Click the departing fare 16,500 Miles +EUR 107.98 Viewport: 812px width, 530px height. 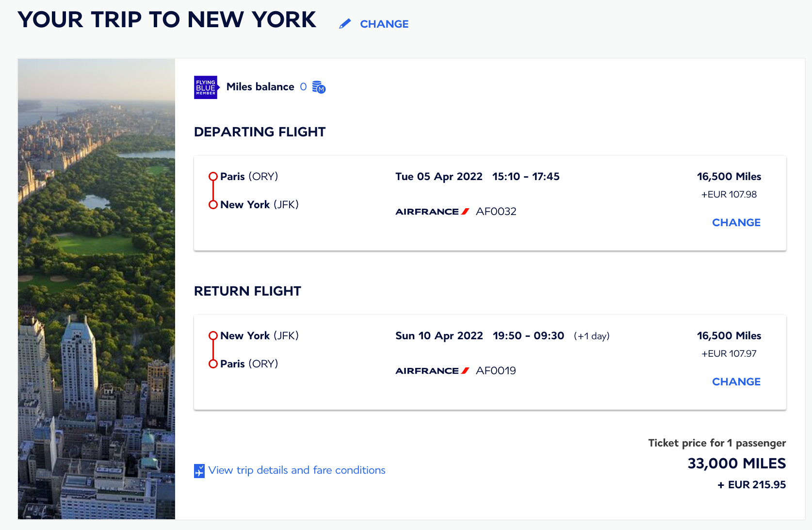pos(729,185)
